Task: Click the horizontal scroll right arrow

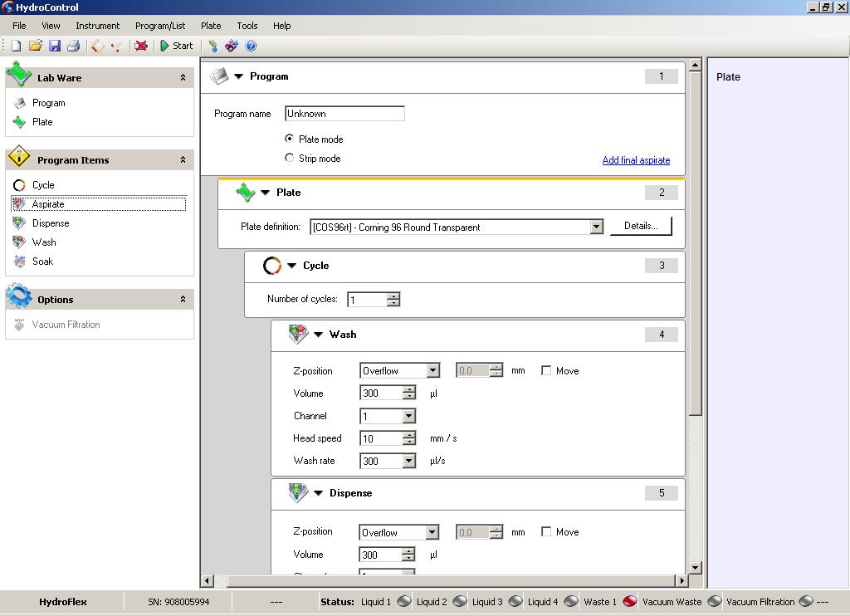Action: pyautogui.click(x=681, y=581)
